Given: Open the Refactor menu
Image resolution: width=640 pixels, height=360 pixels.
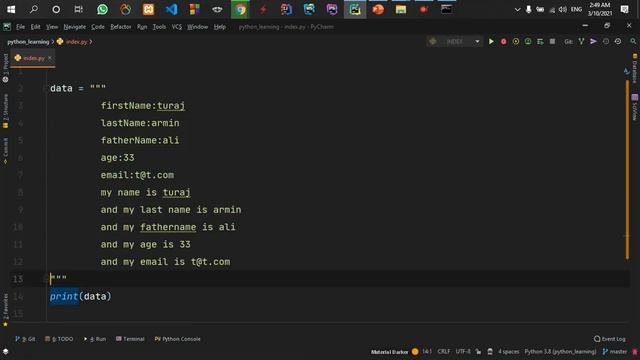Looking at the screenshot, I should pos(121,27).
